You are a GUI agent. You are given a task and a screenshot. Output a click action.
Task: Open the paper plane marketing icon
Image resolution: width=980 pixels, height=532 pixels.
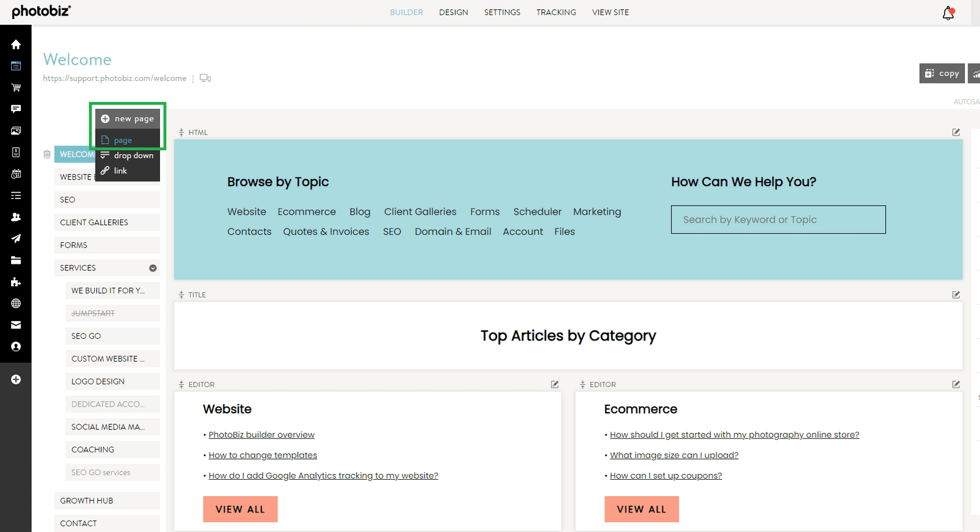[x=16, y=238]
